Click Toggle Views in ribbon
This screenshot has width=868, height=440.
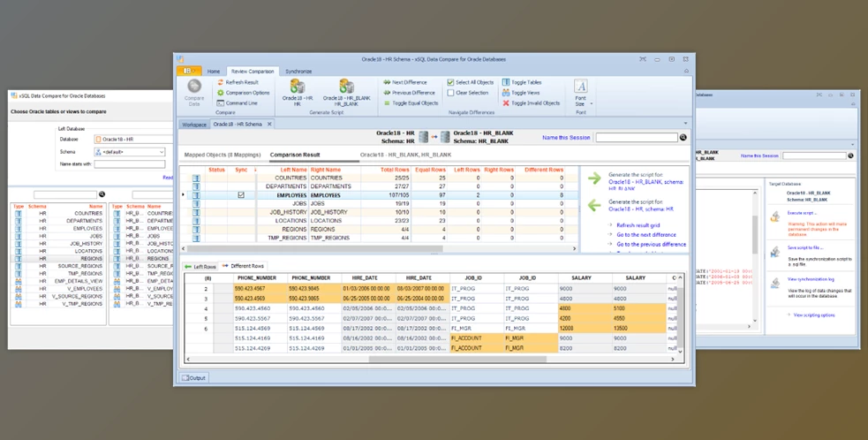click(x=521, y=93)
